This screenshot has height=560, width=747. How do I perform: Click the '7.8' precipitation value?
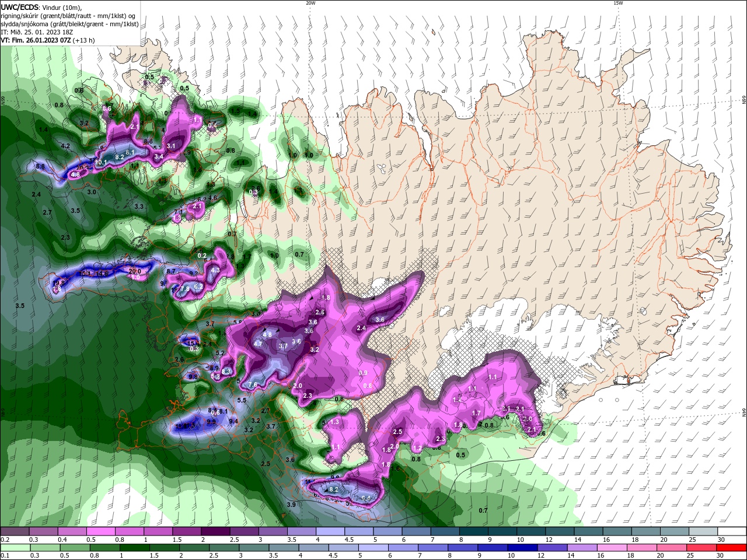185,289
